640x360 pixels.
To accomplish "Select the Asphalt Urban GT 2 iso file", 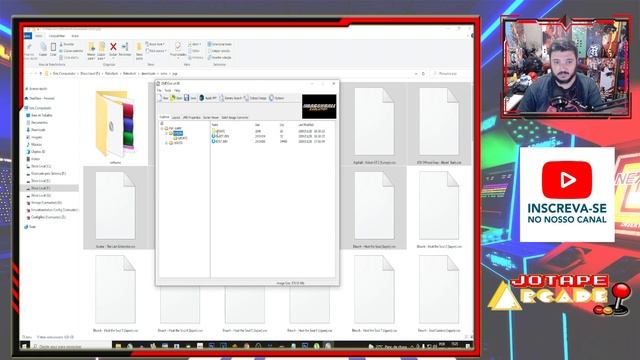I will [x=374, y=124].
